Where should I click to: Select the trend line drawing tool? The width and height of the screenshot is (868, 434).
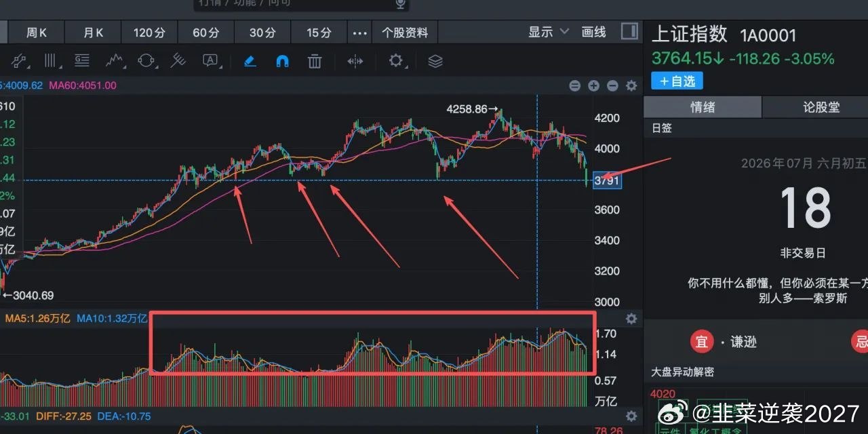click(18, 61)
